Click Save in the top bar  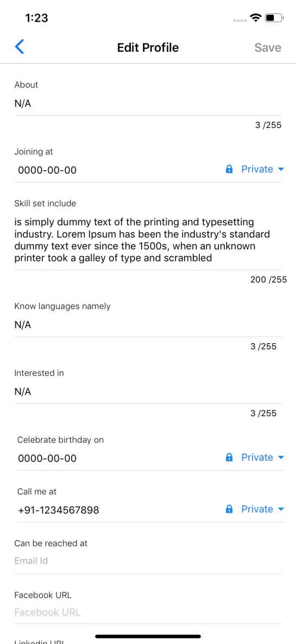[268, 48]
